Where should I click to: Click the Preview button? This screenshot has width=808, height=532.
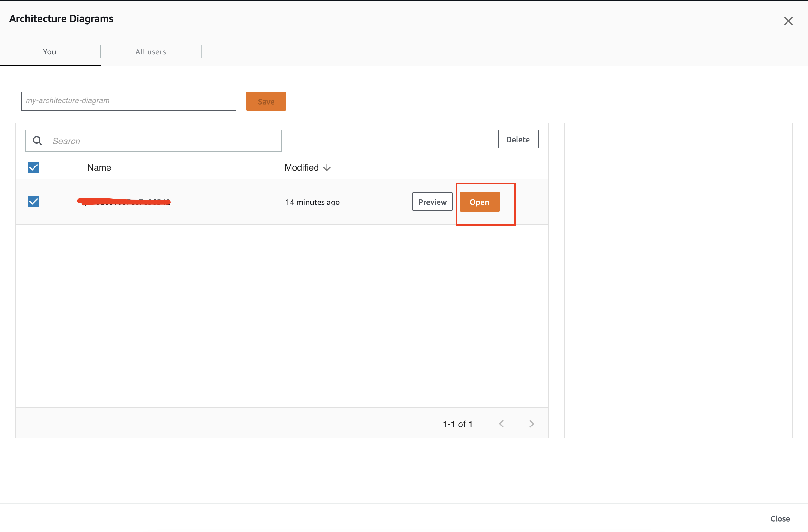pos(432,202)
